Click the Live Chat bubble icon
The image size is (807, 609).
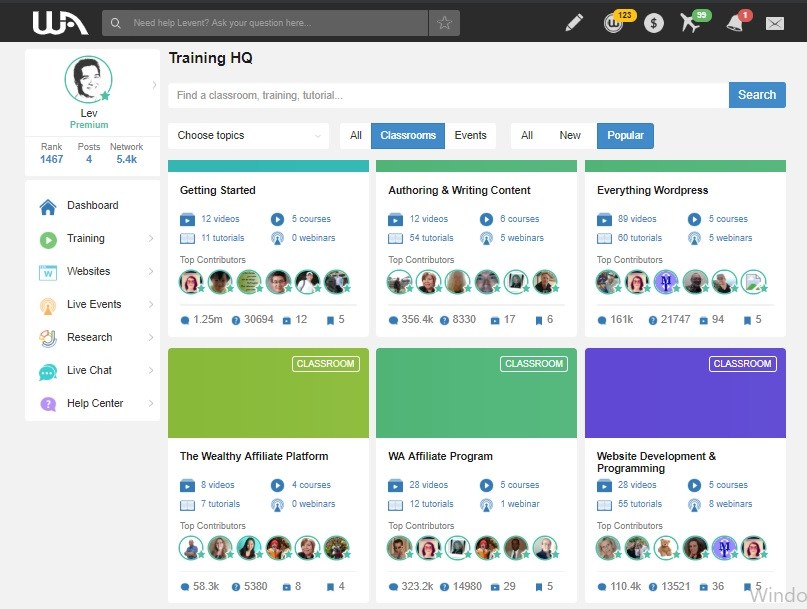[x=48, y=372]
